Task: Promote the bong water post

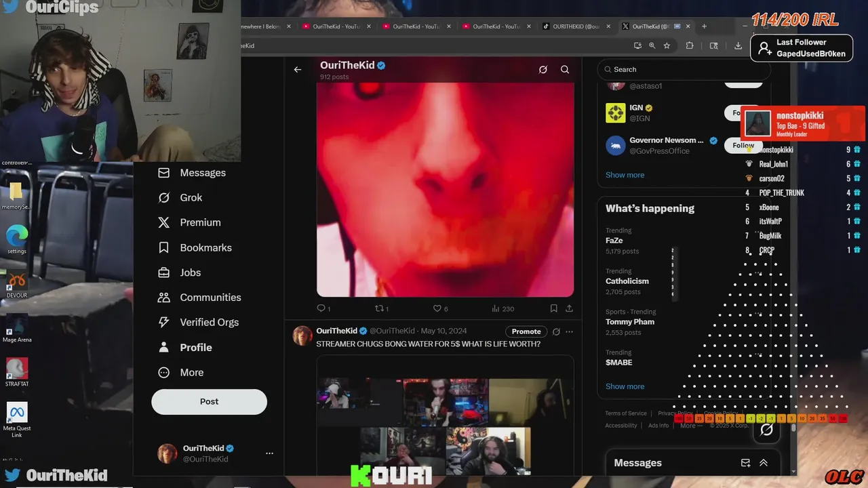Action: pos(526,331)
